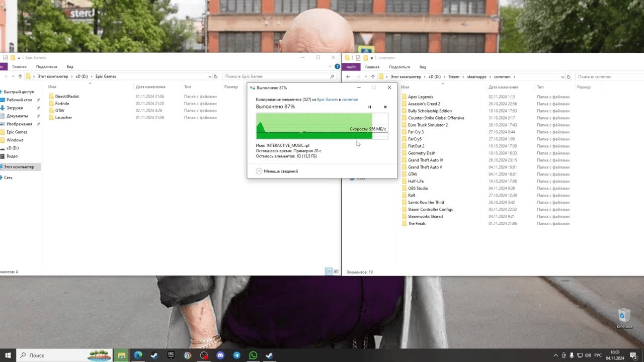Select the Launcher folder icon

(x=51, y=118)
